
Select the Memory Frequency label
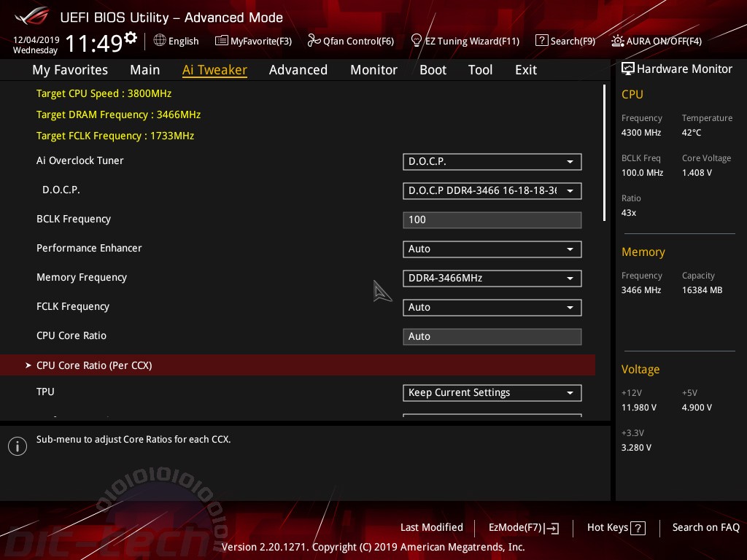tap(82, 277)
